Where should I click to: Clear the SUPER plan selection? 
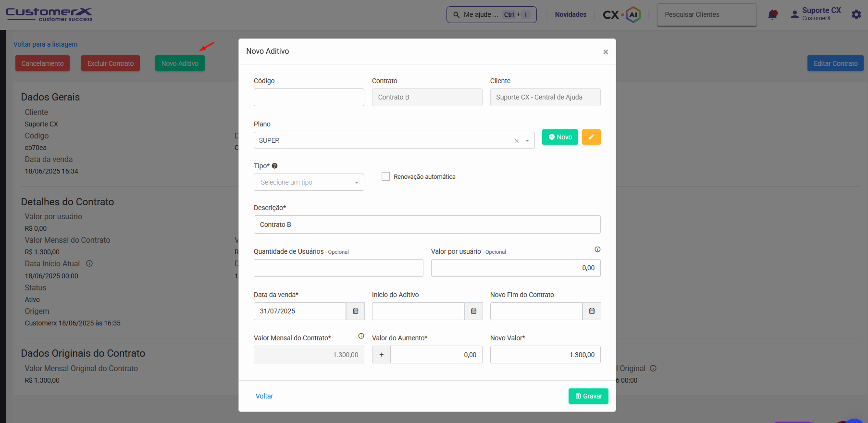click(x=517, y=141)
